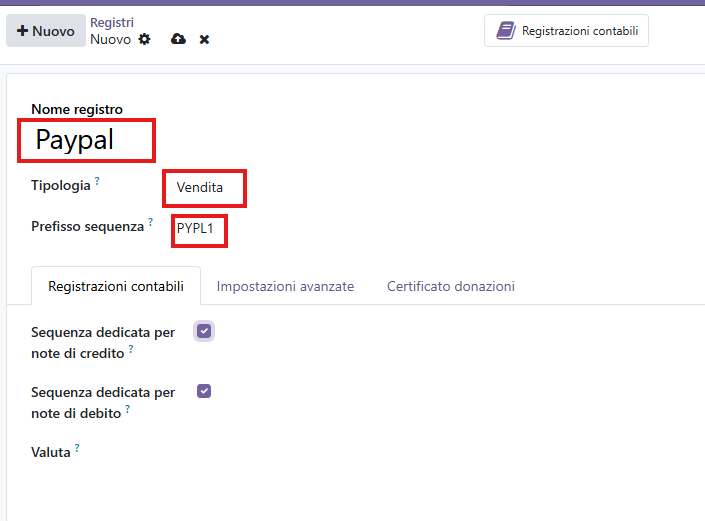Click the Nuovo button to create a record
Viewport: 705px width, 521px height.
tap(45, 31)
